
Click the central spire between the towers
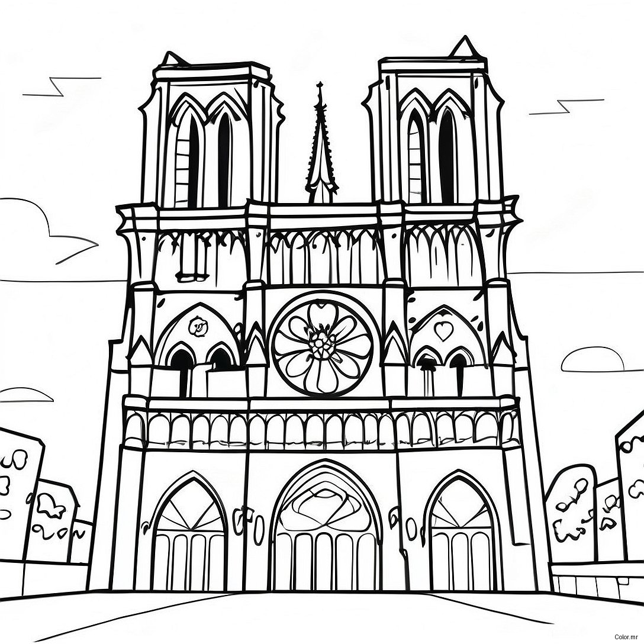pos(321,143)
